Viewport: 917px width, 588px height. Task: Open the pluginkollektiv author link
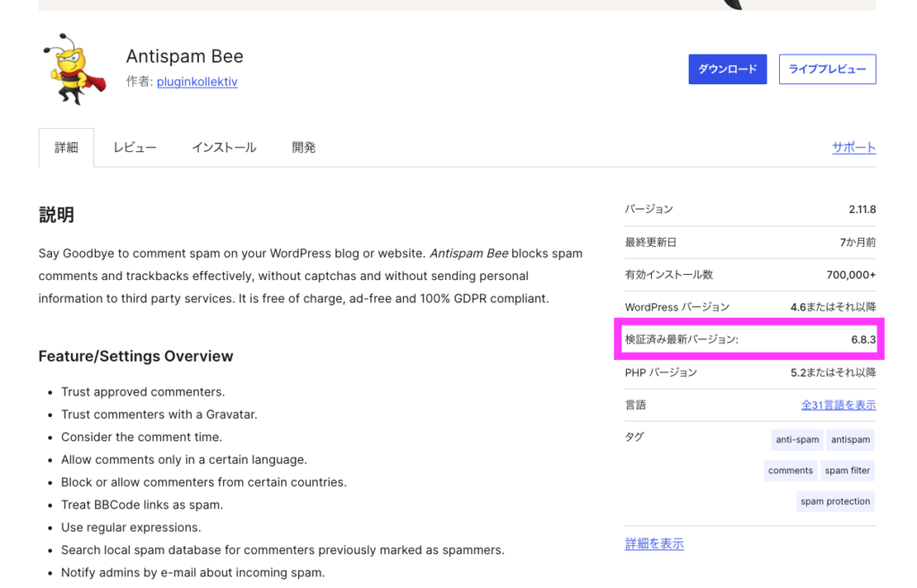(x=196, y=81)
